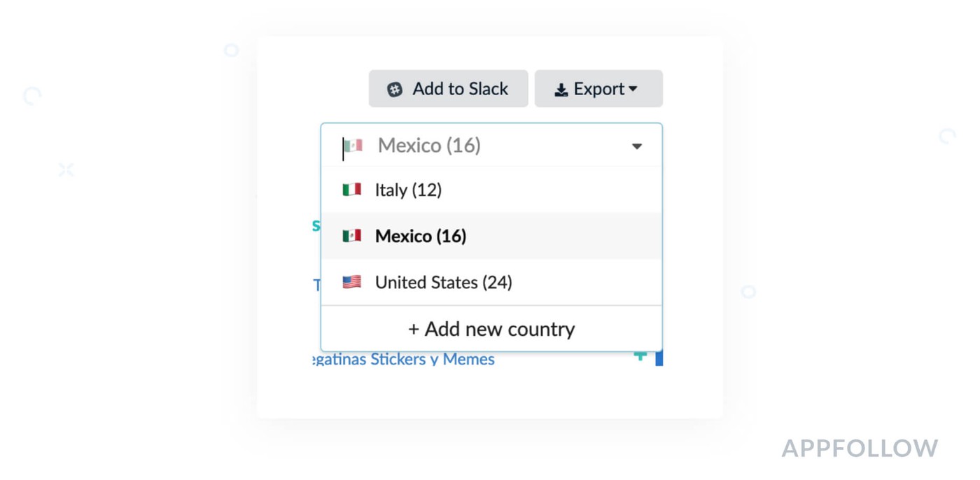This screenshot has width=980, height=480.
Task: Click the AppFollow watermark logo
Action: [859, 449]
